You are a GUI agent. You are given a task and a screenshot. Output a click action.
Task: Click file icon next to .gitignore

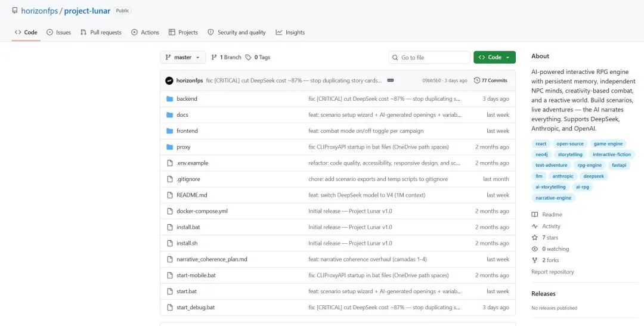169,179
